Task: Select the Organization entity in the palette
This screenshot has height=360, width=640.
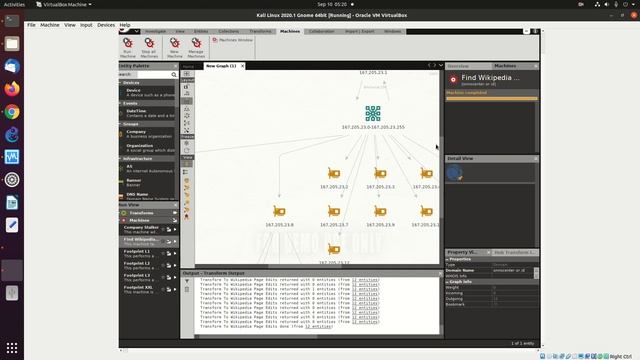Action: [x=147, y=148]
